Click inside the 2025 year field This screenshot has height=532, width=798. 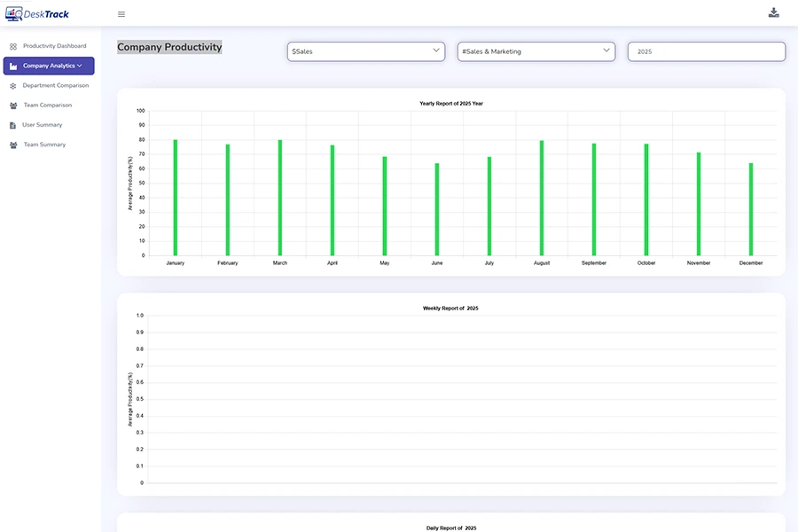click(705, 51)
